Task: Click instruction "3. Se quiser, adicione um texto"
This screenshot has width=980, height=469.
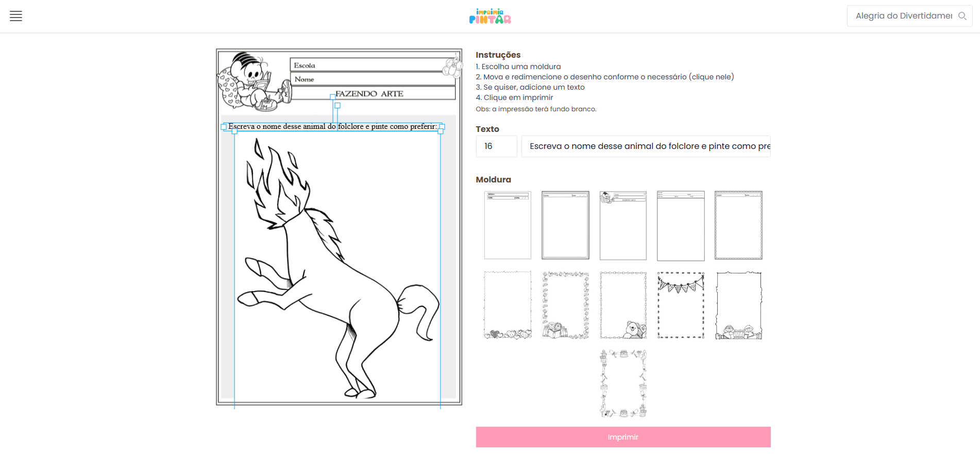Action: 530,87
